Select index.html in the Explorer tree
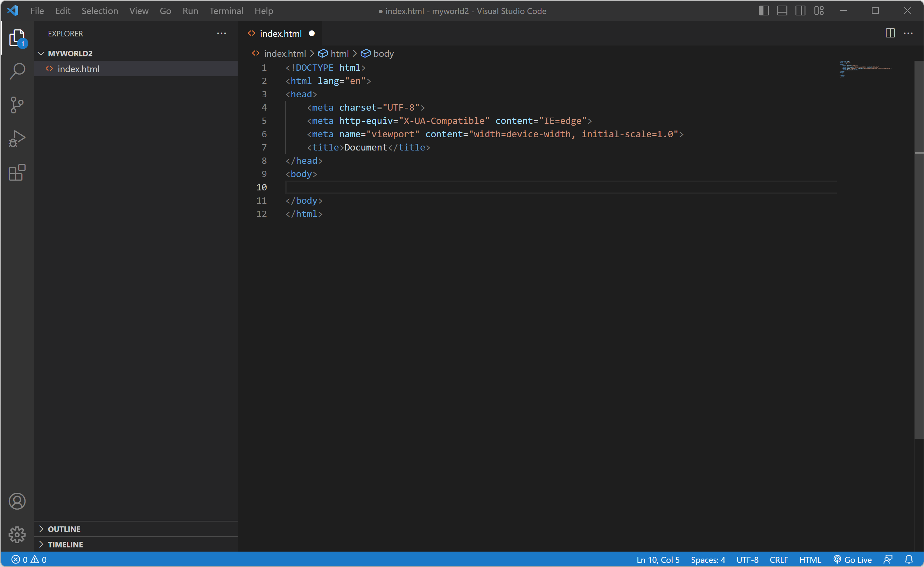This screenshot has width=924, height=567. click(x=78, y=69)
